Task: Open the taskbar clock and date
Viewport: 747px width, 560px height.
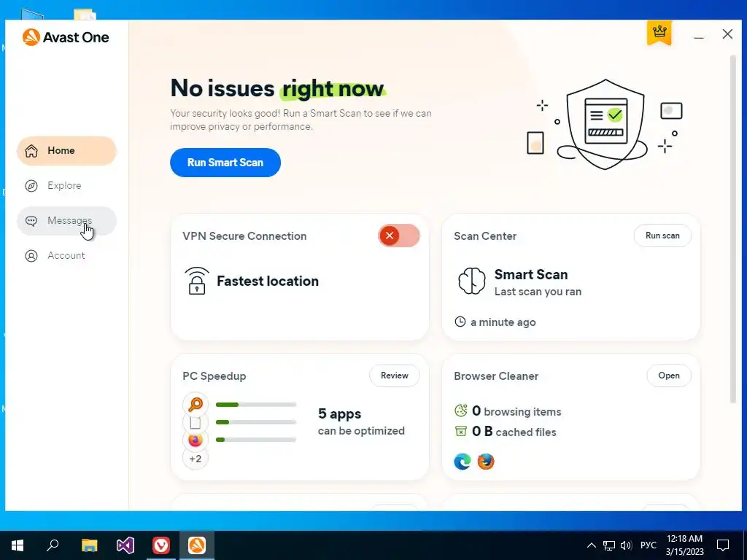Action: tap(684, 545)
